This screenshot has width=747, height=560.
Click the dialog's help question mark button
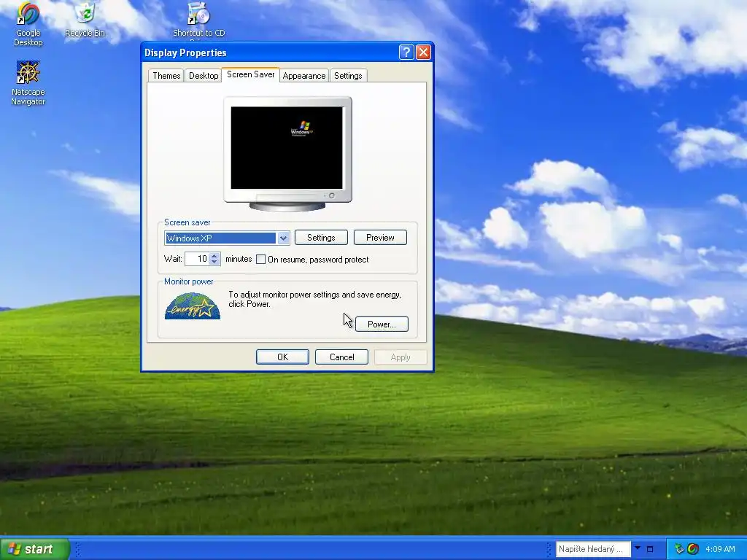click(x=406, y=52)
